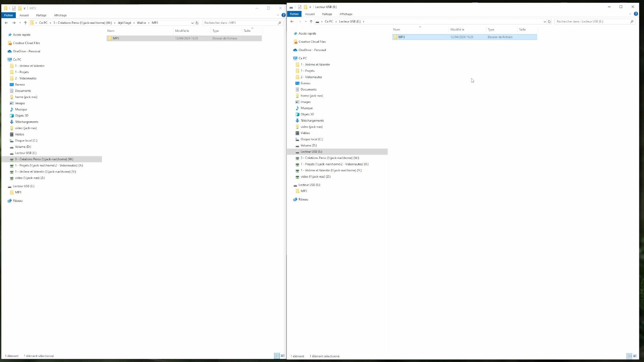The width and height of the screenshot is (644, 362).
Task: Open OneDrive - Personal in left pane
Action: tap(26, 51)
